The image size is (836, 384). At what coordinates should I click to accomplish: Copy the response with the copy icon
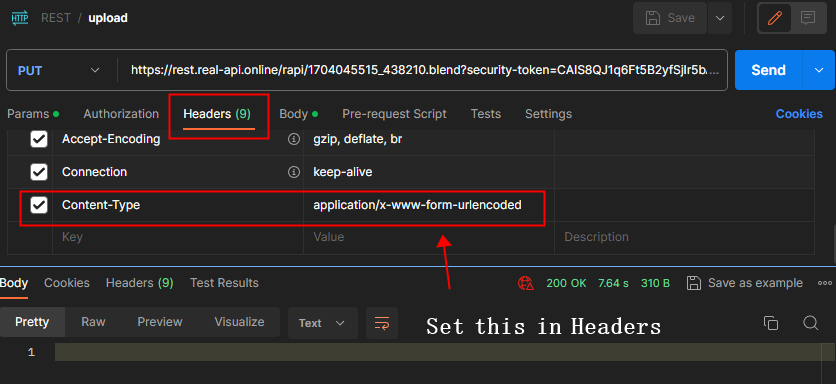tap(771, 323)
